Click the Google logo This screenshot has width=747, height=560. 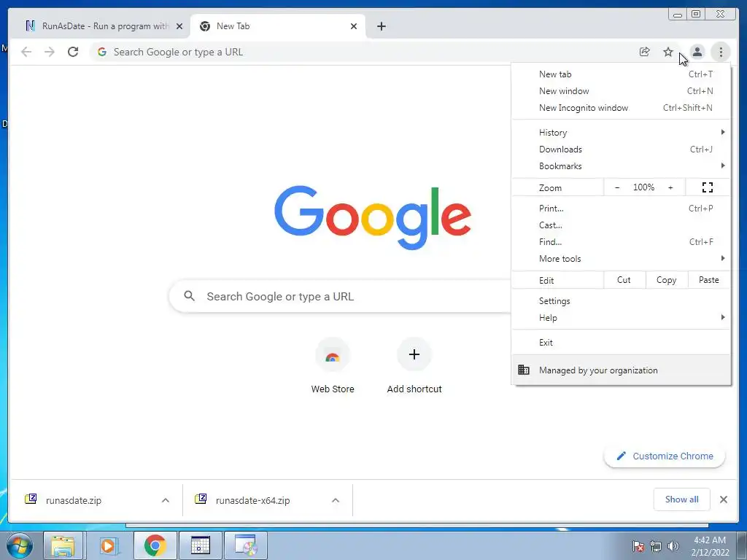373,217
